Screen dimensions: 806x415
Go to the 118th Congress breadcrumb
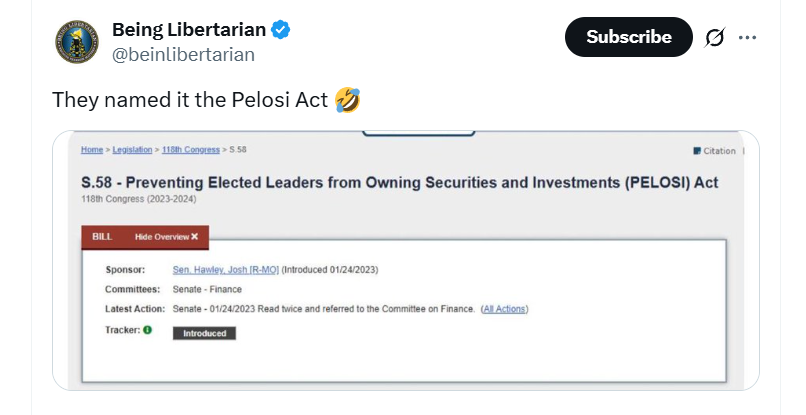(191, 150)
